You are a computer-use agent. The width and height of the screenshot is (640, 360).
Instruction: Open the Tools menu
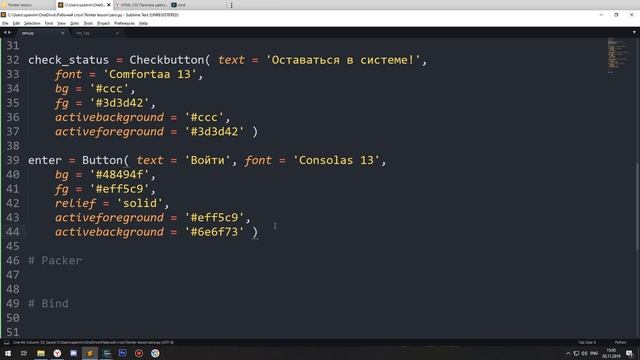point(88,23)
